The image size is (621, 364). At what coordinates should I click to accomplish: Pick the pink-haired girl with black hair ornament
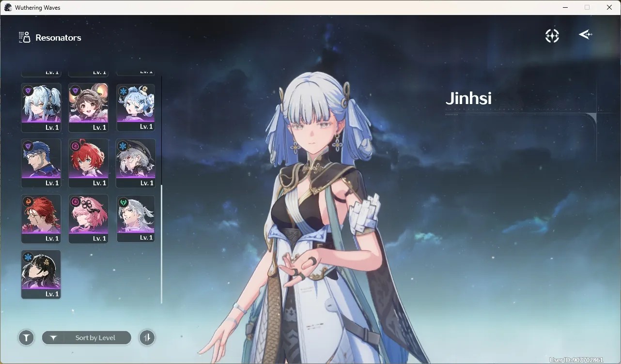[89, 219]
